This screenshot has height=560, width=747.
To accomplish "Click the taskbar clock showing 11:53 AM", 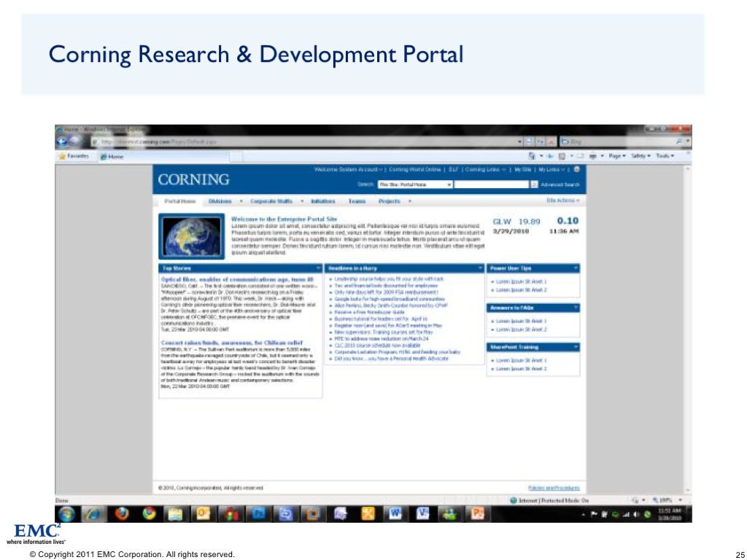I will point(670,514).
